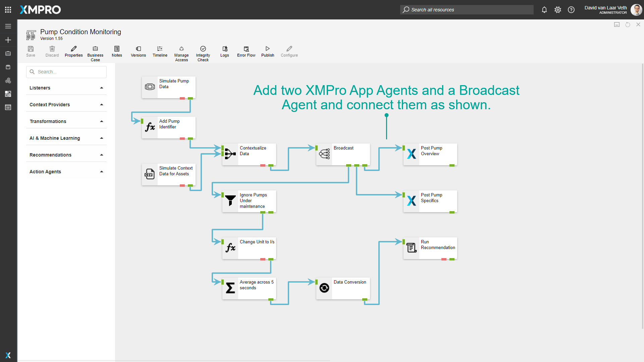Click the Publish play icon
The height and width of the screenshot is (362, 644).
click(267, 49)
